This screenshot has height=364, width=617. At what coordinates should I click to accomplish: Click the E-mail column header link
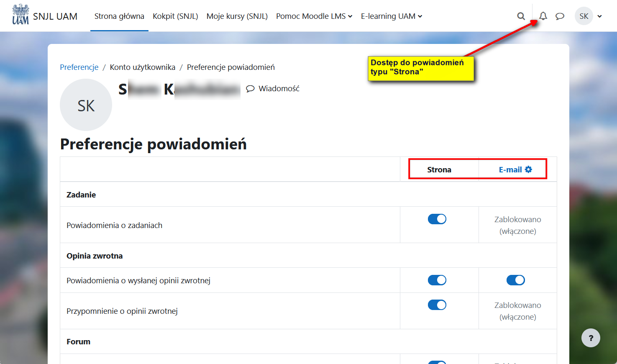[x=510, y=169]
